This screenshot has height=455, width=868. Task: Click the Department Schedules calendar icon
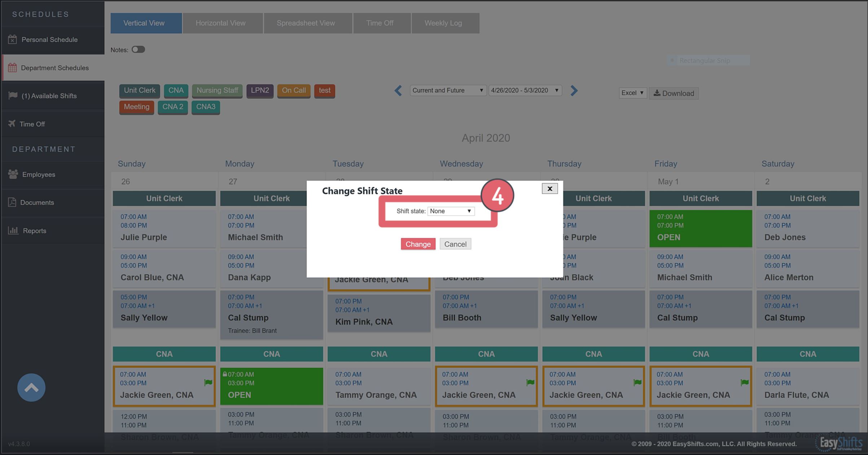(13, 67)
